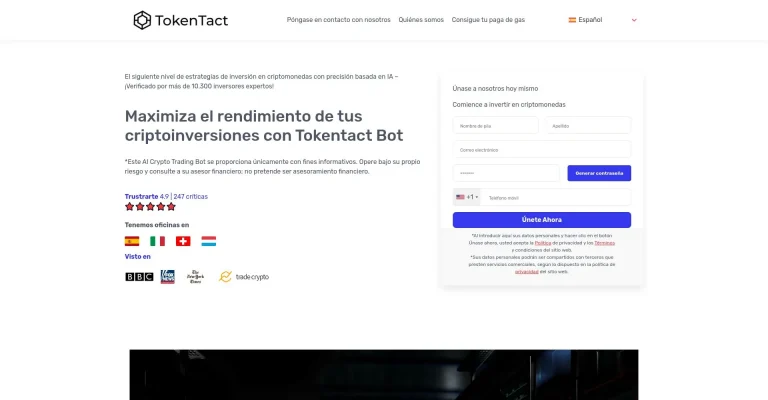
Task: Focus the Correo electrónico field
Action: [x=542, y=150]
